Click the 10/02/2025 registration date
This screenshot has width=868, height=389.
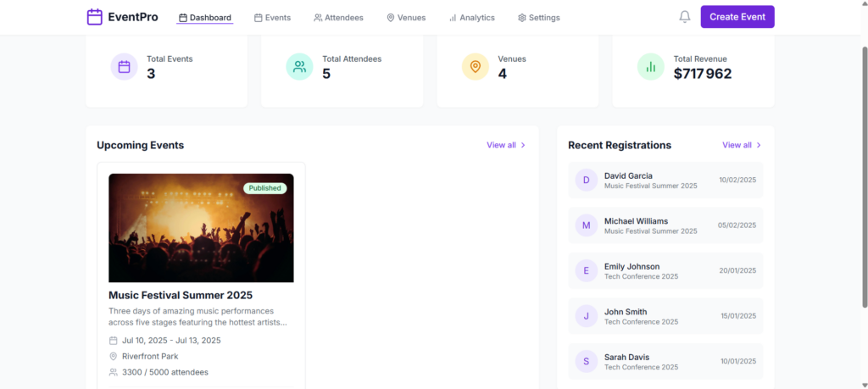tap(737, 180)
